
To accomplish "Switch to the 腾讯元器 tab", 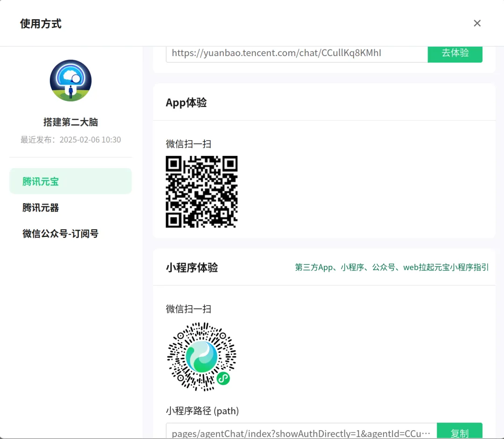I will 71,207.
